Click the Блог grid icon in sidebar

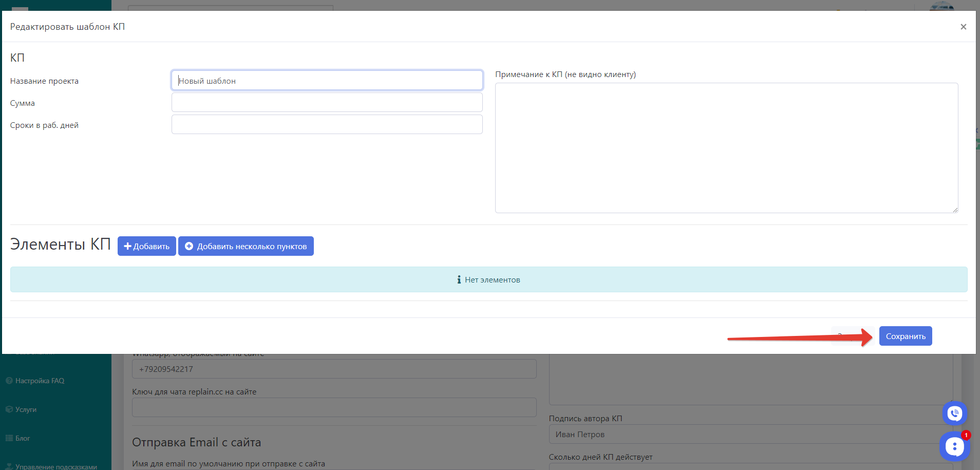click(9, 438)
